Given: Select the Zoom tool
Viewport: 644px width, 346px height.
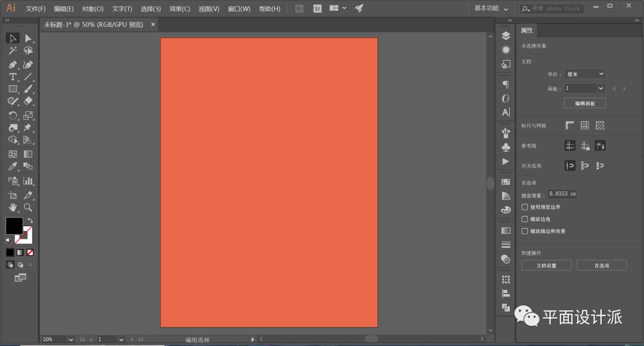Looking at the screenshot, I should click(28, 207).
